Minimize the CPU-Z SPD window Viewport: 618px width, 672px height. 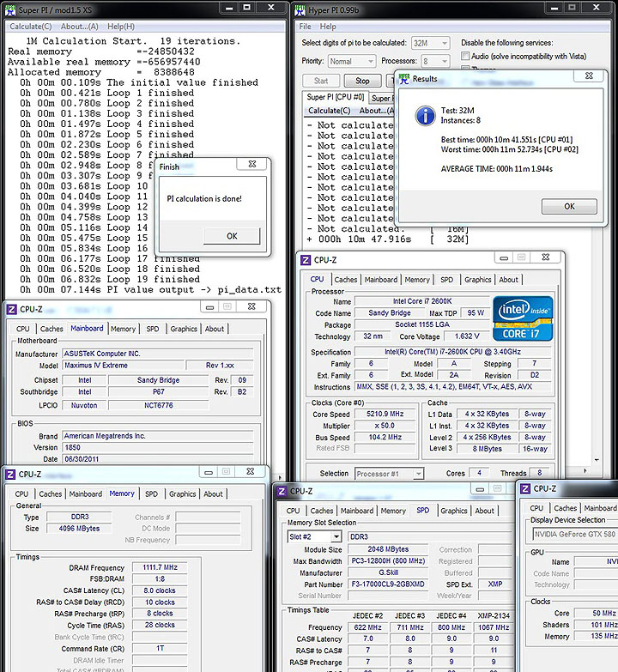480,488
